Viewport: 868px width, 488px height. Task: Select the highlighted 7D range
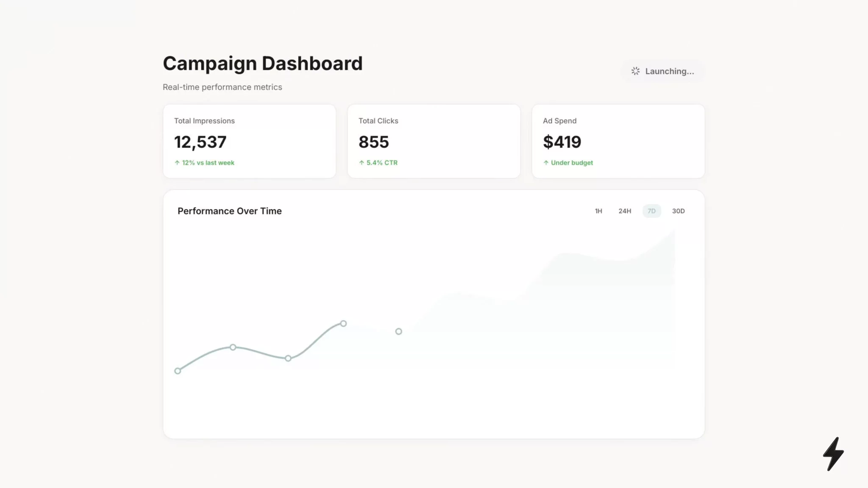point(651,211)
